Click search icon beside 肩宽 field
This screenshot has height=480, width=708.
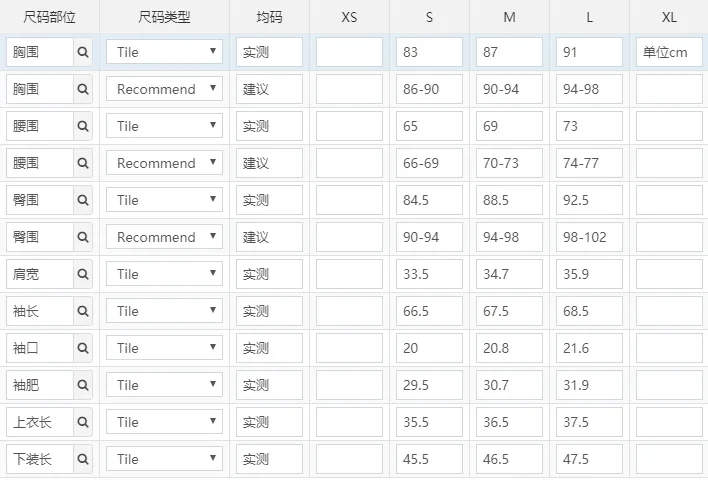[83, 274]
